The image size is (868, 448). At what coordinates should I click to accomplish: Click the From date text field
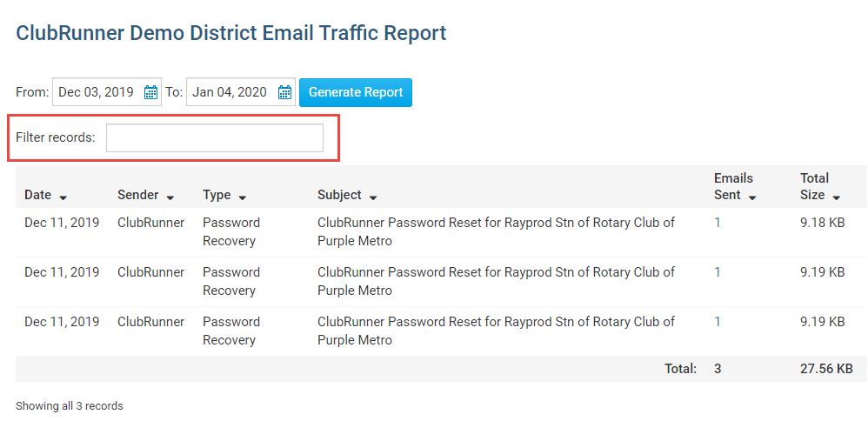pos(96,93)
